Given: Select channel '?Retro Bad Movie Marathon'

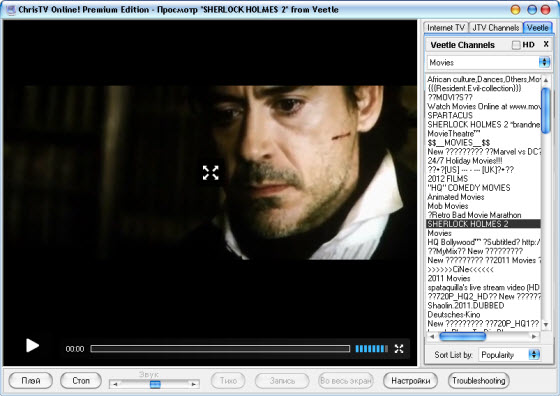Looking at the screenshot, I should tap(484, 215).
